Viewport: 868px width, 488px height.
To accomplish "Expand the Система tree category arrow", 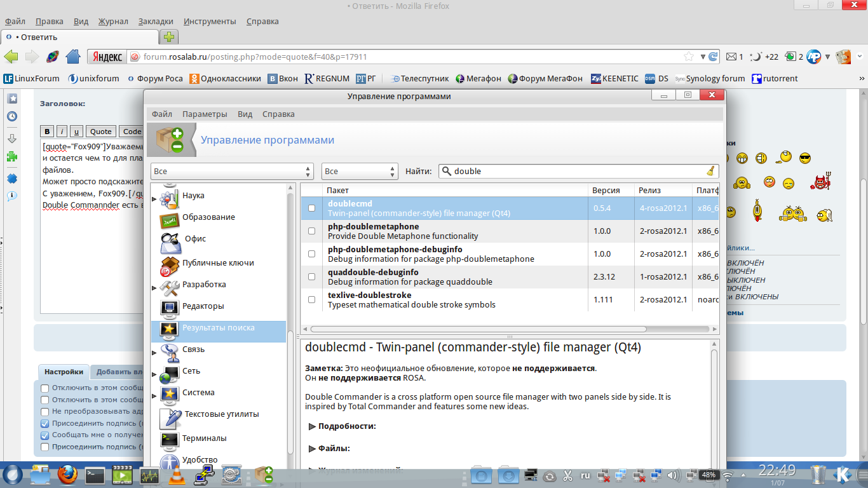I will [x=154, y=396].
